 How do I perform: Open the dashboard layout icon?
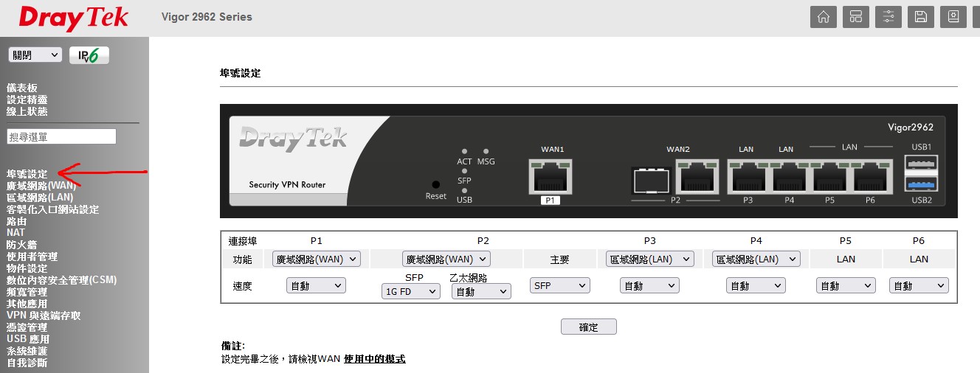855,17
